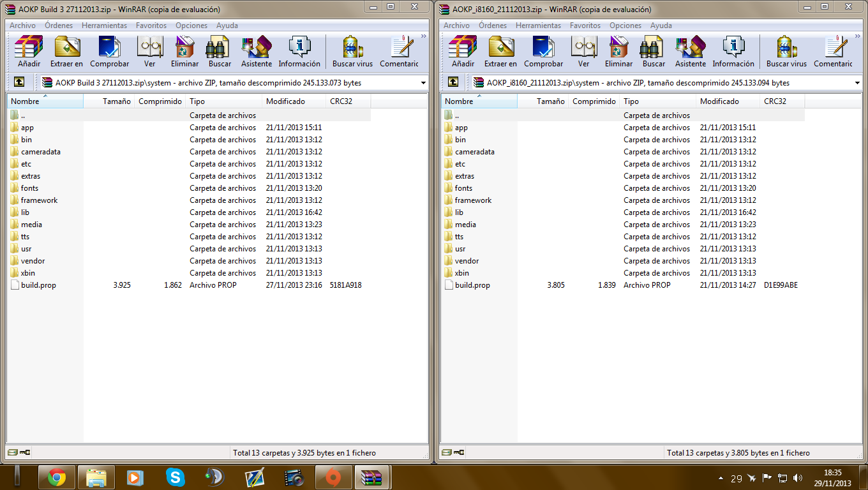Sort by the Modificado column in the left window
Viewport: 868px width, 490px height.
pyautogui.click(x=294, y=101)
